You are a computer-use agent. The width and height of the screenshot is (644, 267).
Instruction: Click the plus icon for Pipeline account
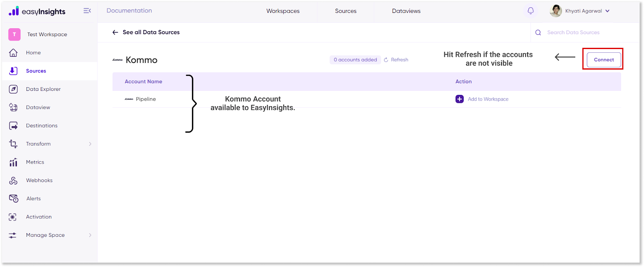(x=460, y=99)
